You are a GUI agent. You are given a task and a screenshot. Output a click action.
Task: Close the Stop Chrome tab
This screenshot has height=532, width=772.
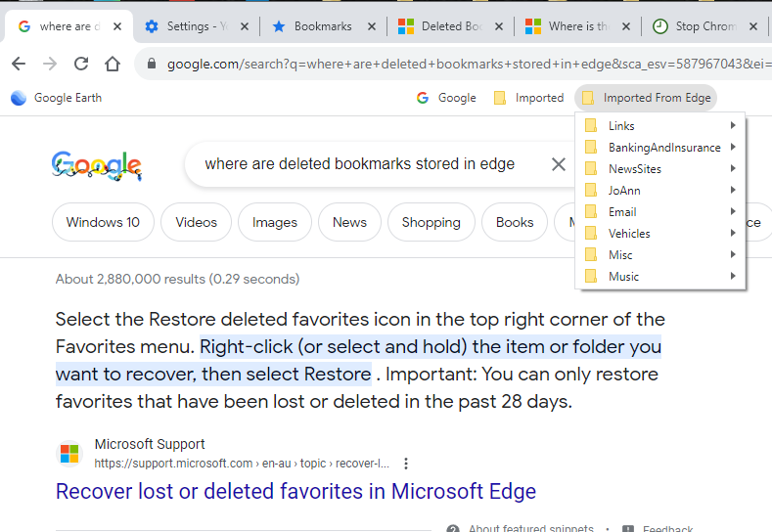(752, 26)
